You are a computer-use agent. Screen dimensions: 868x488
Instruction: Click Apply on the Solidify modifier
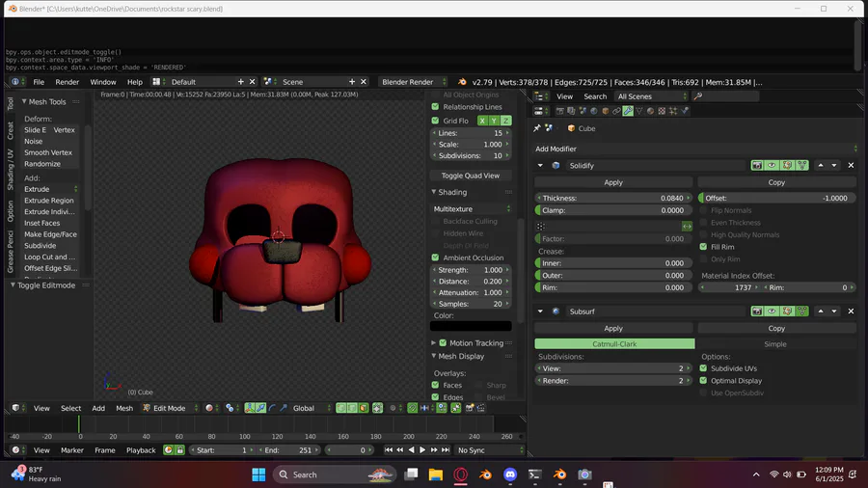pos(612,182)
